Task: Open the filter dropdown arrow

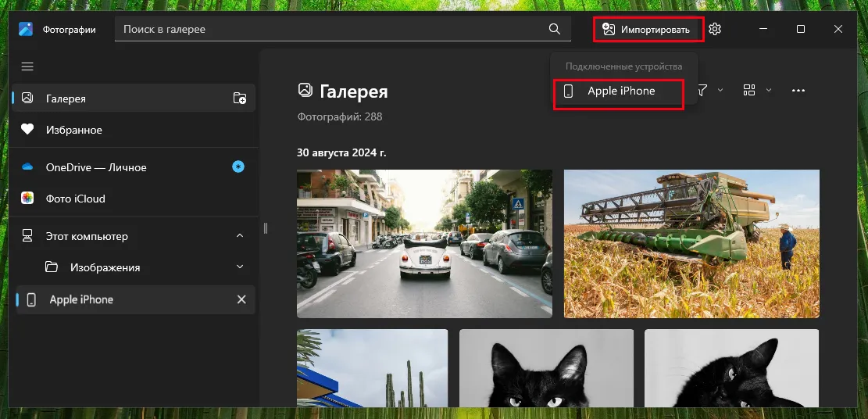Action: click(x=720, y=91)
